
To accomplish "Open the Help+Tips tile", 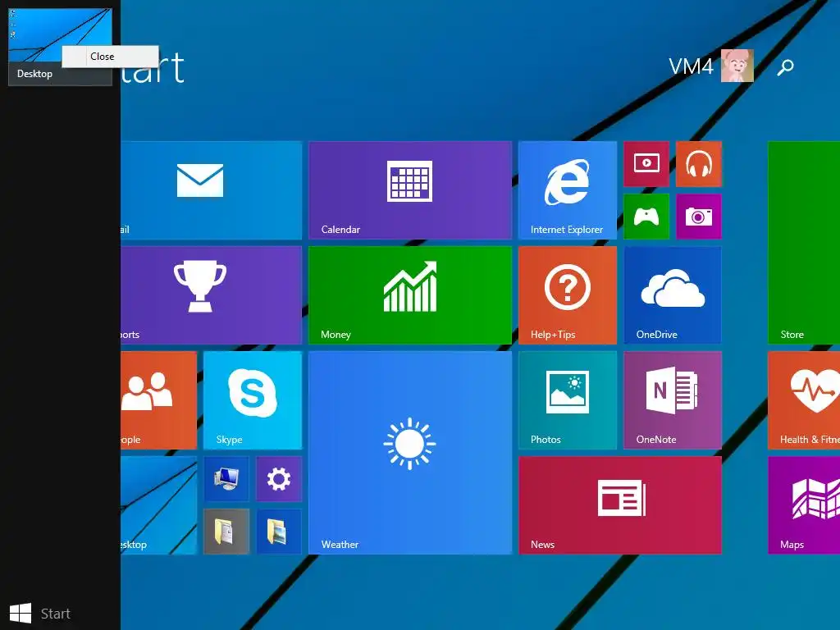I will tap(568, 295).
